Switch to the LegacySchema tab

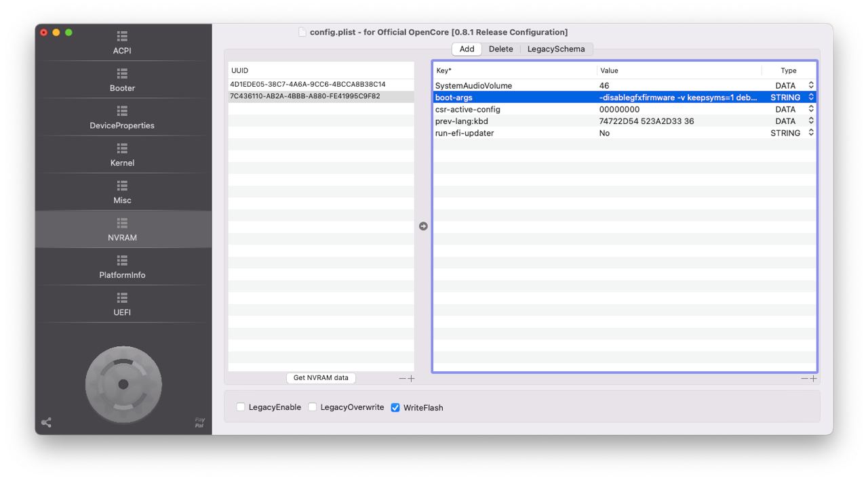[x=555, y=49]
